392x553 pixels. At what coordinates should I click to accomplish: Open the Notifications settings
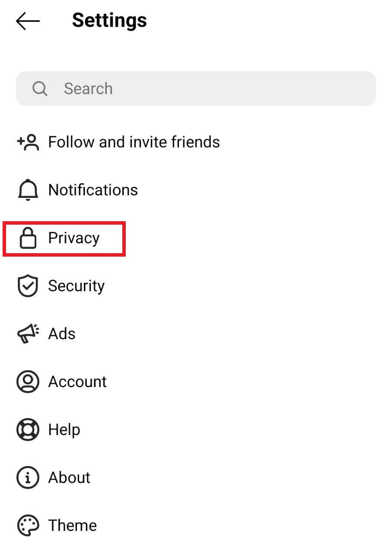pos(93,190)
